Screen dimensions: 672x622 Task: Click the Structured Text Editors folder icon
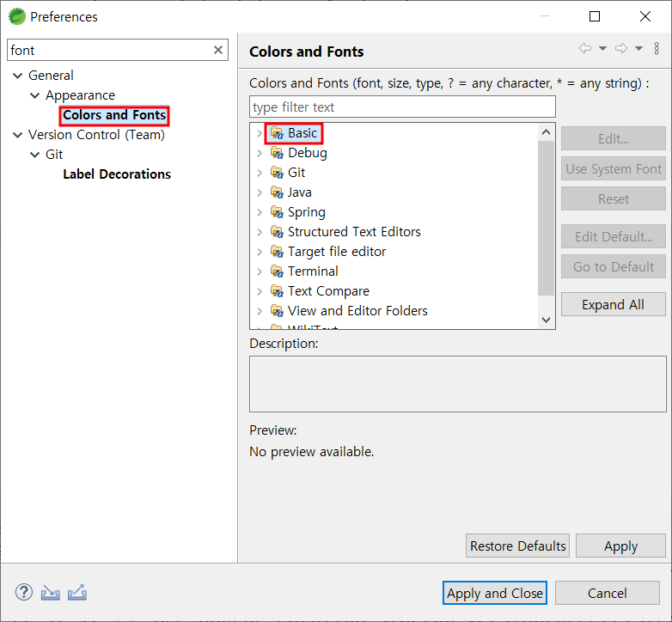[277, 232]
